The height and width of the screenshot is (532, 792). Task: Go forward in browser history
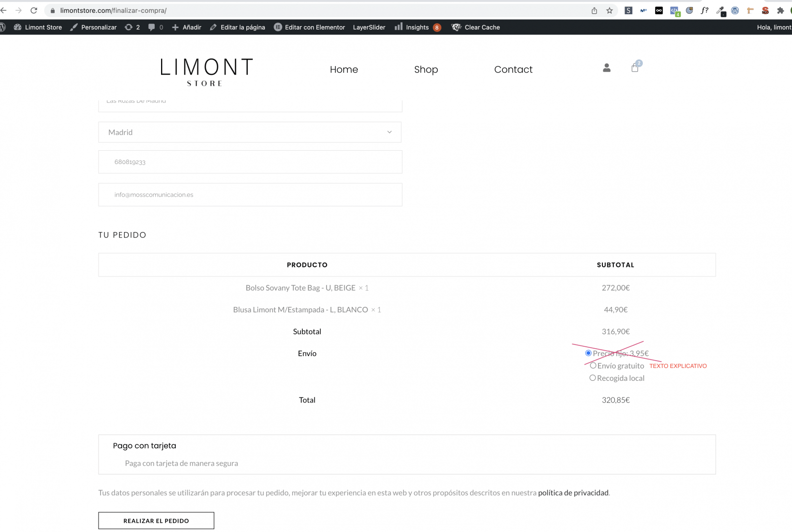pos(18,10)
